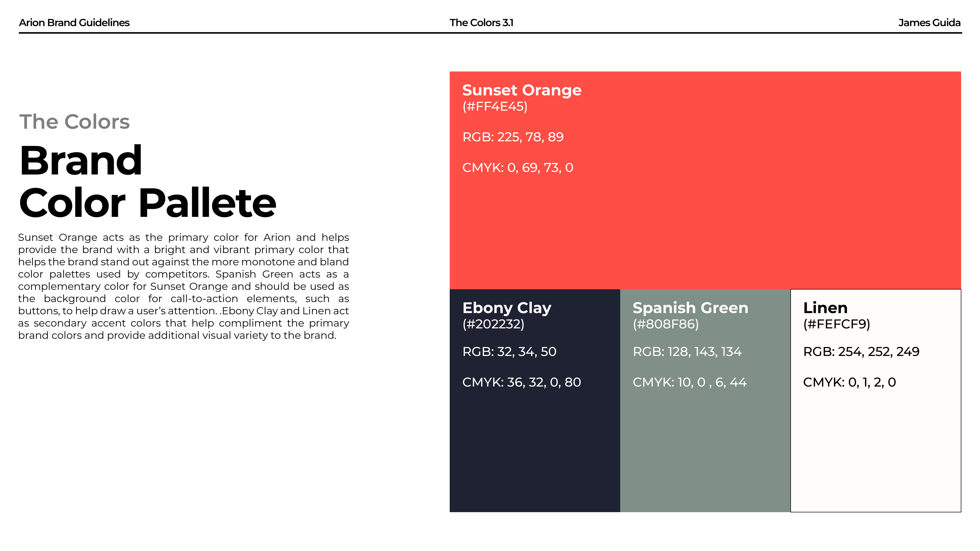The image size is (980, 551).
Task: Click the Ebony Clay color swatch
Action: pyautogui.click(x=534, y=449)
